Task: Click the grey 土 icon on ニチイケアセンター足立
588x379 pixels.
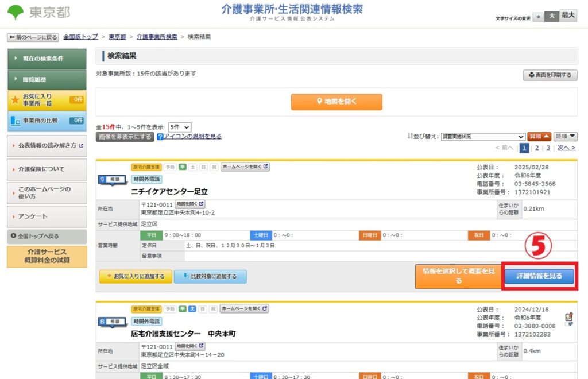Action: [x=193, y=167]
